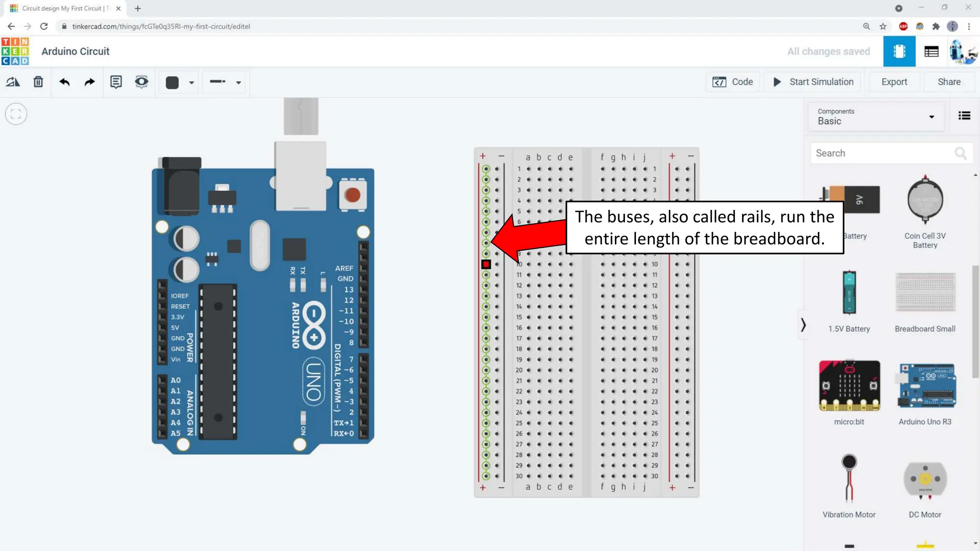Go forward in browser

pyautogui.click(x=27, y=26)
